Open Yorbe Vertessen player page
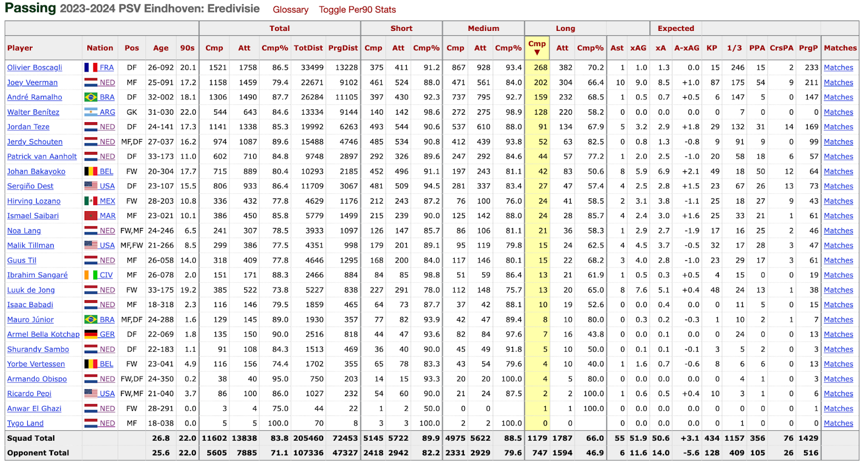 pos(36,364)
